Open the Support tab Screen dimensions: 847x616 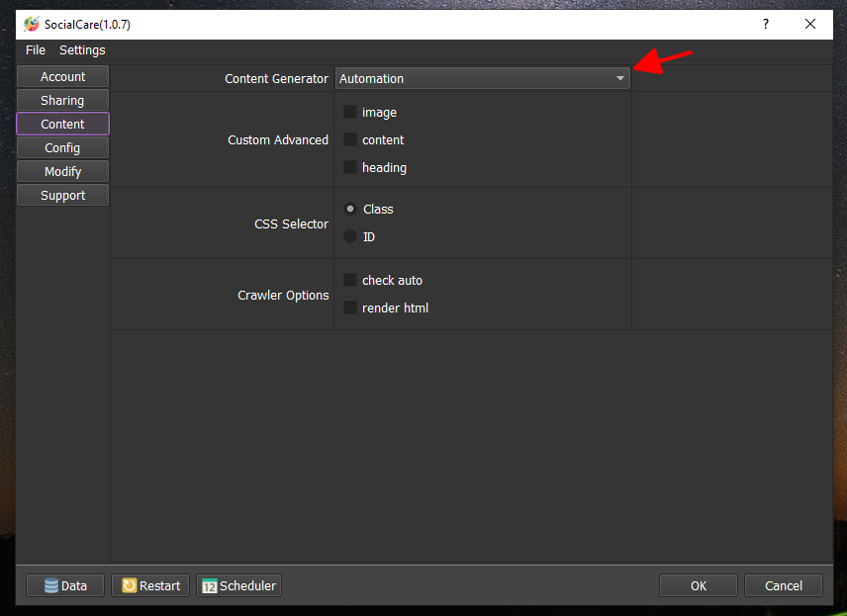[x=62, y=196]
